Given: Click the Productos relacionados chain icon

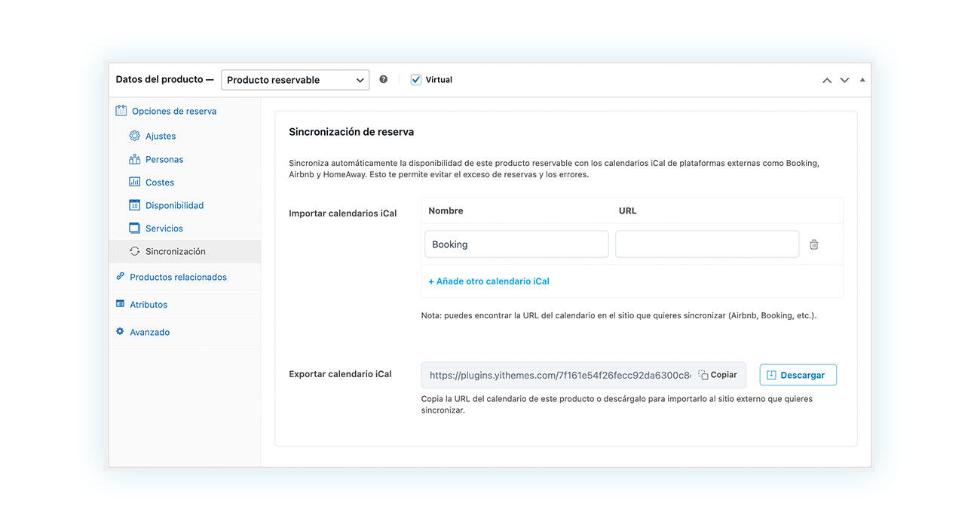Looking at the screenshot, I should pyautogui.click(x=119, y=277).
